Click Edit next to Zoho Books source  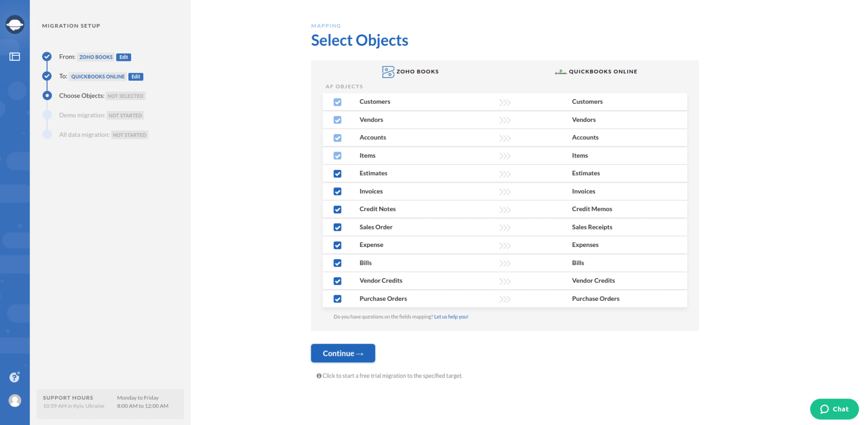124,57
